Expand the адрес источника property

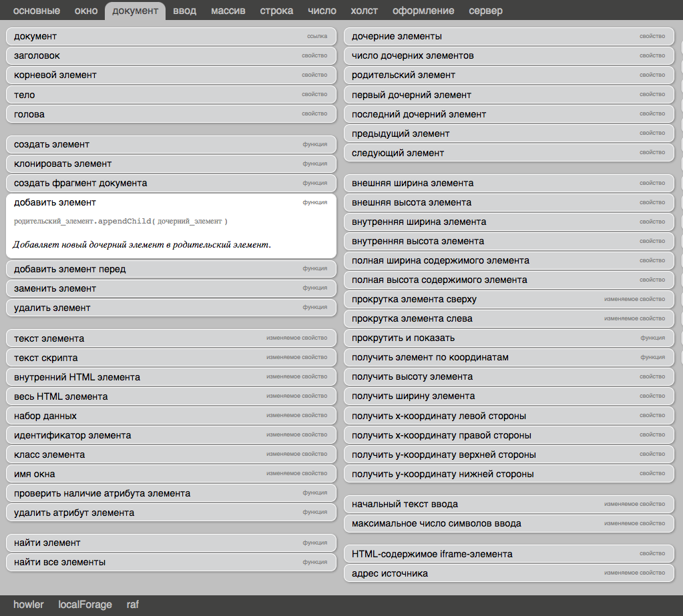pos(509,573)
